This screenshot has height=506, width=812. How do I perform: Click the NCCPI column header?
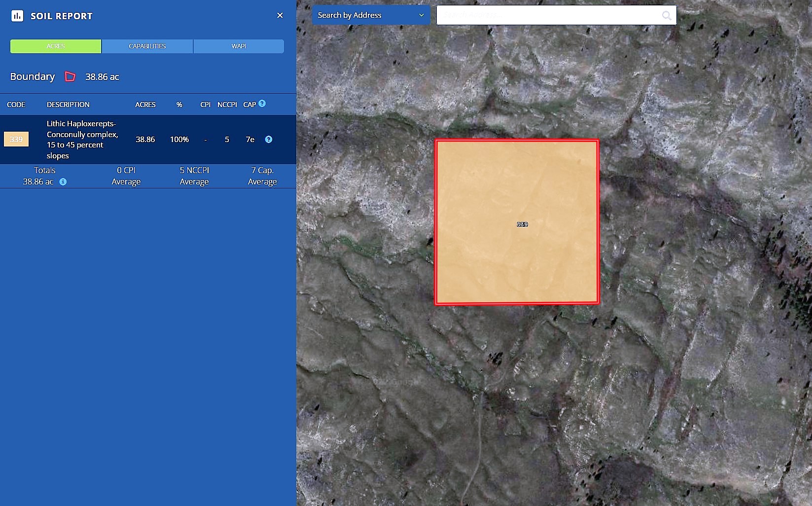pyautogui.click(x=227, y=105)
